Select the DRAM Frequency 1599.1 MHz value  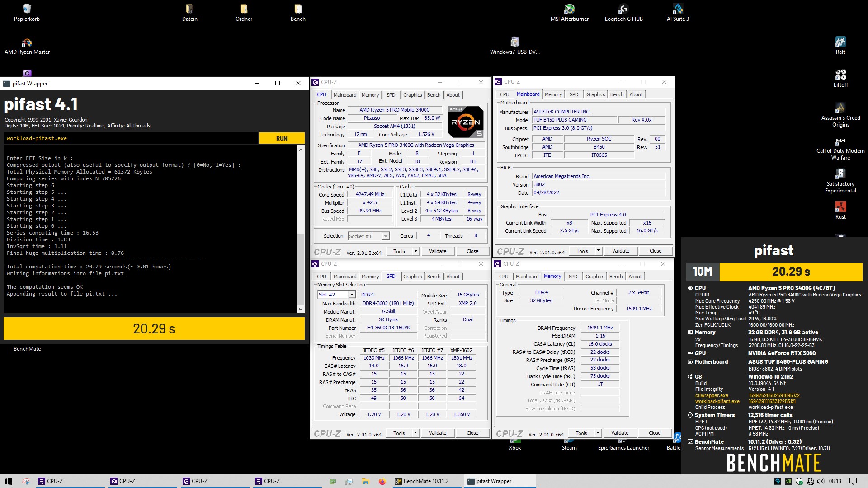point(600,328)
